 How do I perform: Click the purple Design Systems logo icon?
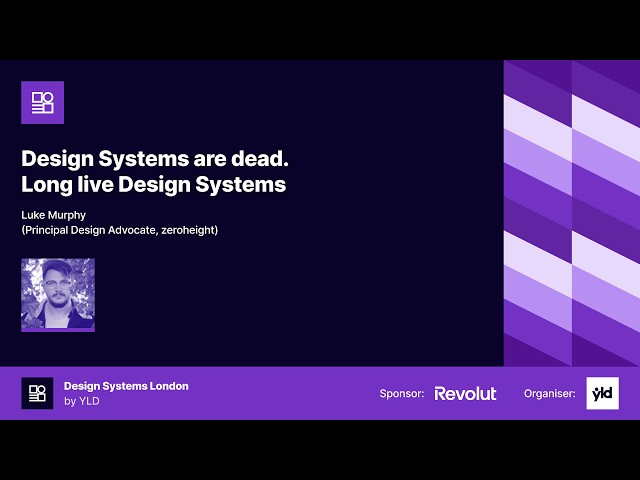tap(42, 102)
